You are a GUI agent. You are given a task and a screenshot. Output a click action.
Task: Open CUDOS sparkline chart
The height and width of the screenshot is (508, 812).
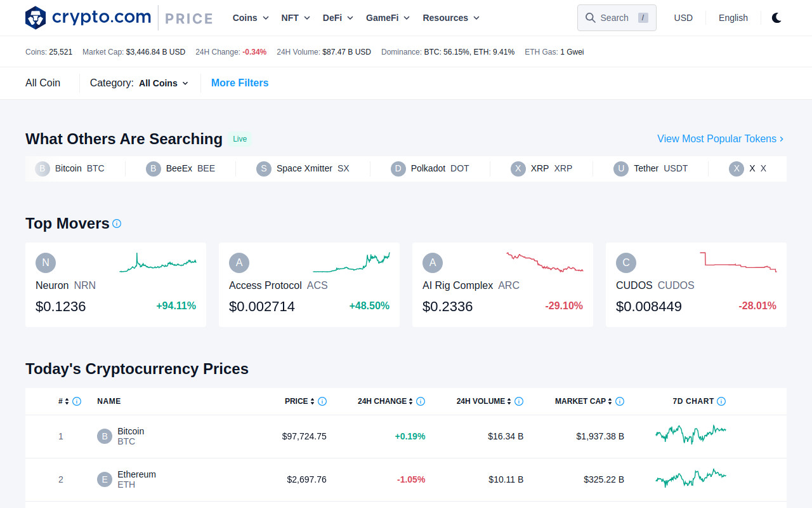tap(738, 262)
